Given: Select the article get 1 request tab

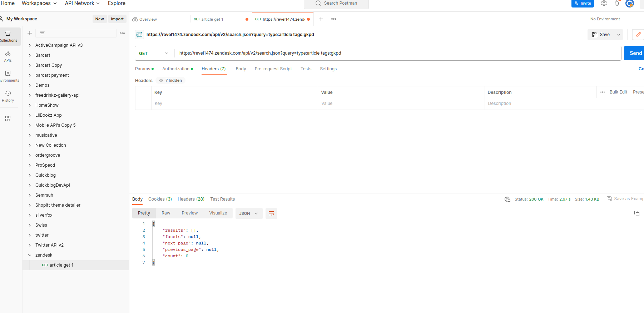Looking at the screenshot, I should point(221,19).
